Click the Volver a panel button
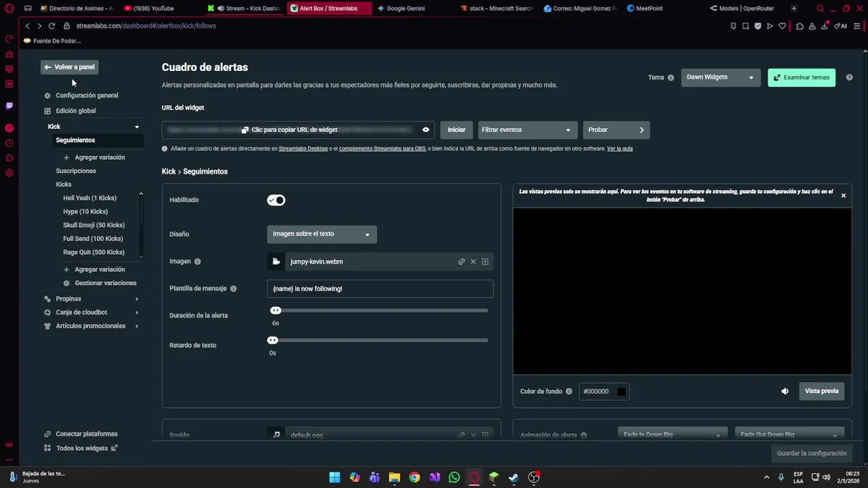 69,67
